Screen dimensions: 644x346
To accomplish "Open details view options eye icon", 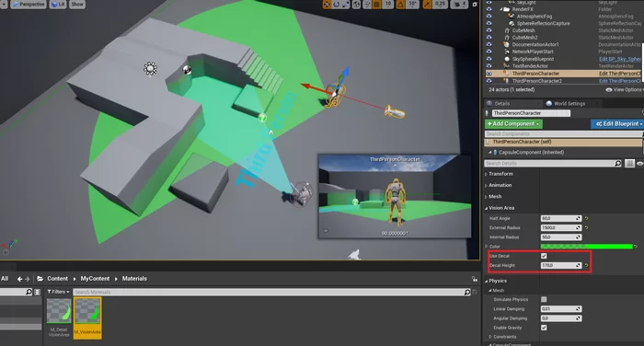I will (639, 164).
